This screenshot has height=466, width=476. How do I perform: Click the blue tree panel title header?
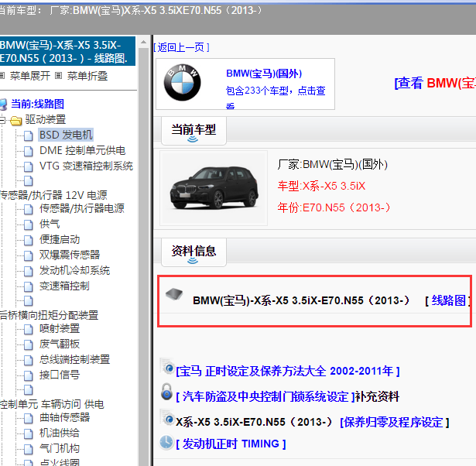click(67, 51)
